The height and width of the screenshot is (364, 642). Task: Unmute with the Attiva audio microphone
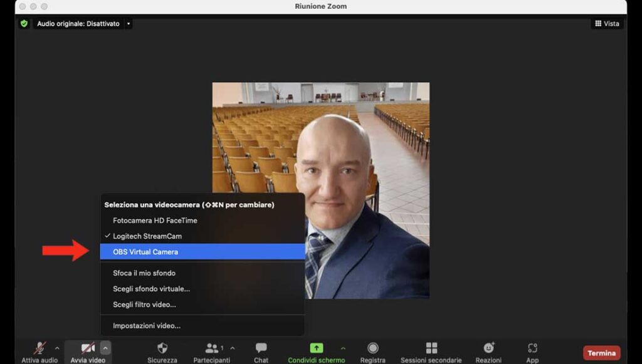point(39,348)
